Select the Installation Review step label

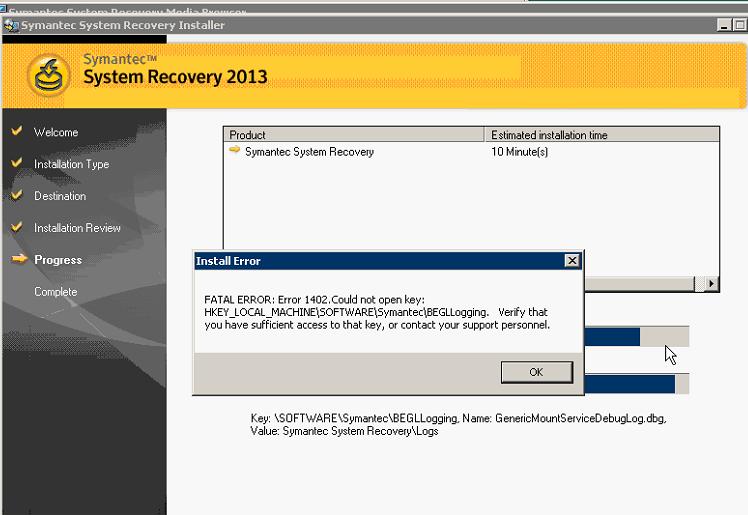(x=77, y=228)
